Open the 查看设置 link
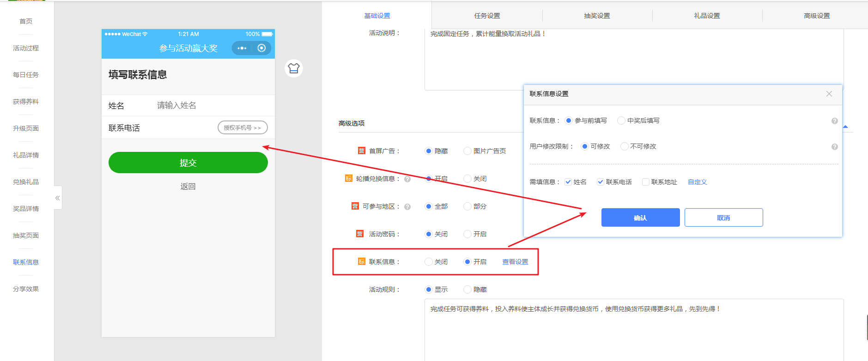868x361 pixels. tap(515, 262)
